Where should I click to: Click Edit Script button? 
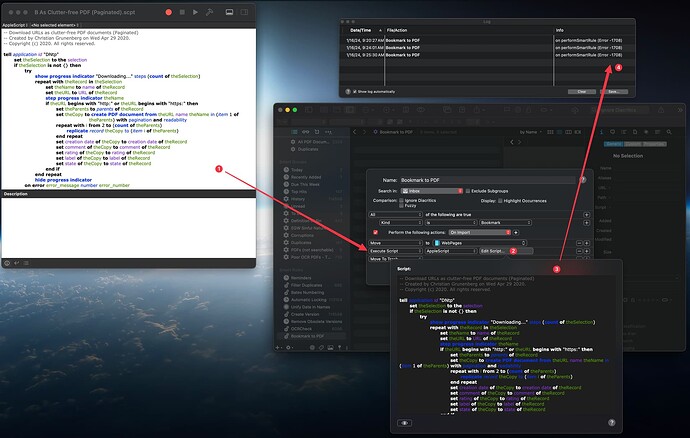(492, 251)
